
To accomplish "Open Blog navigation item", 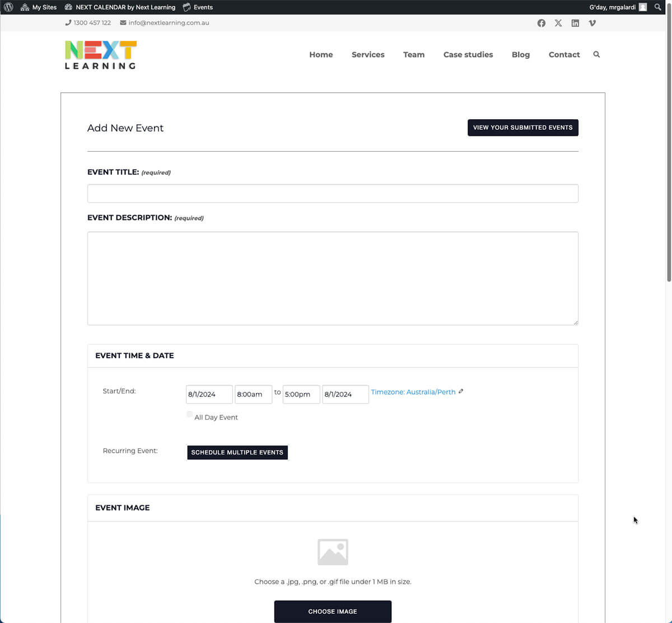I will tap(521, 54).
